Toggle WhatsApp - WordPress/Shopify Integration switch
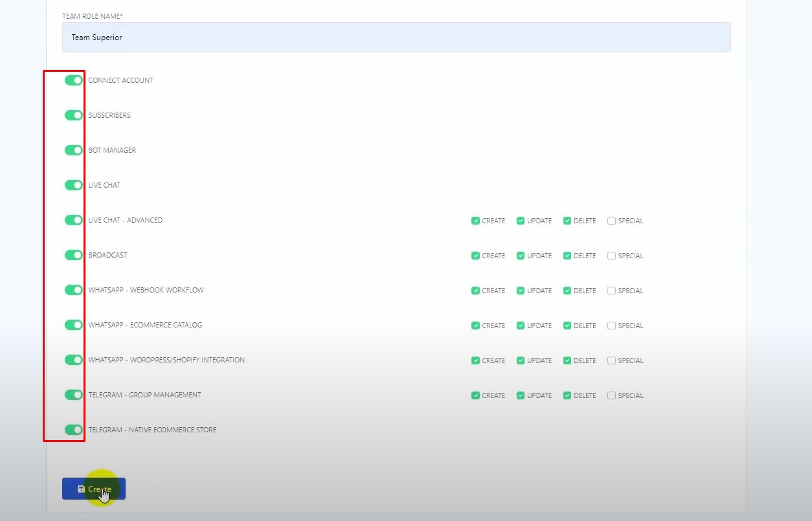 pos(74,360)
